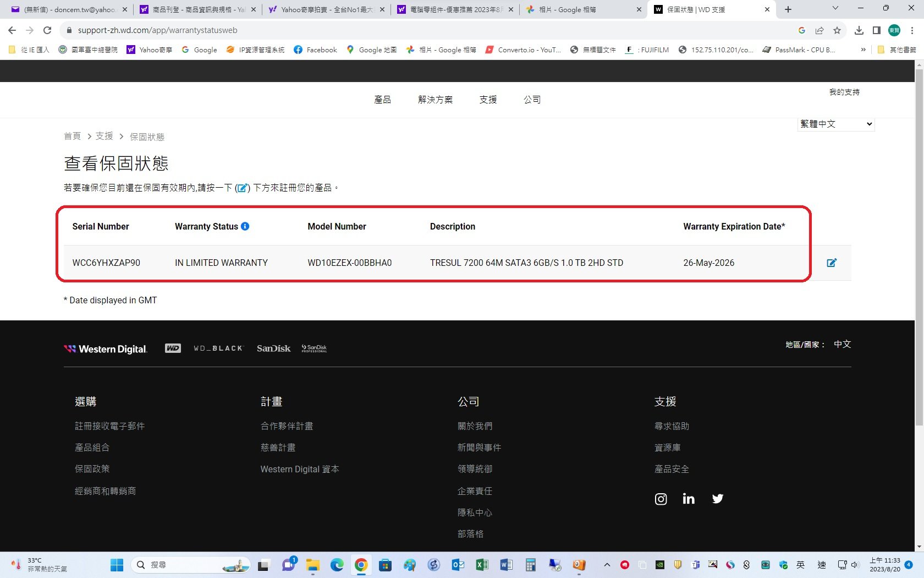The width and height of the screenshot is (924, 578).
Task: Open Facebook bookmark
Action: [315, 50]
